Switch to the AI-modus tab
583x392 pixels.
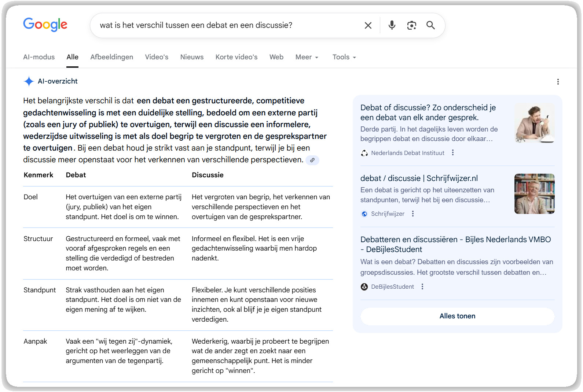coord(39,57)
